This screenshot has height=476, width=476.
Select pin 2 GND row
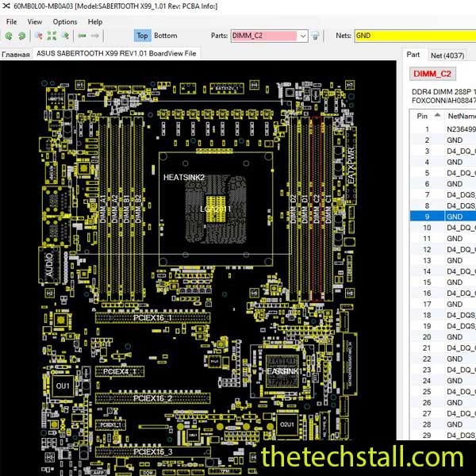[443, 140]
